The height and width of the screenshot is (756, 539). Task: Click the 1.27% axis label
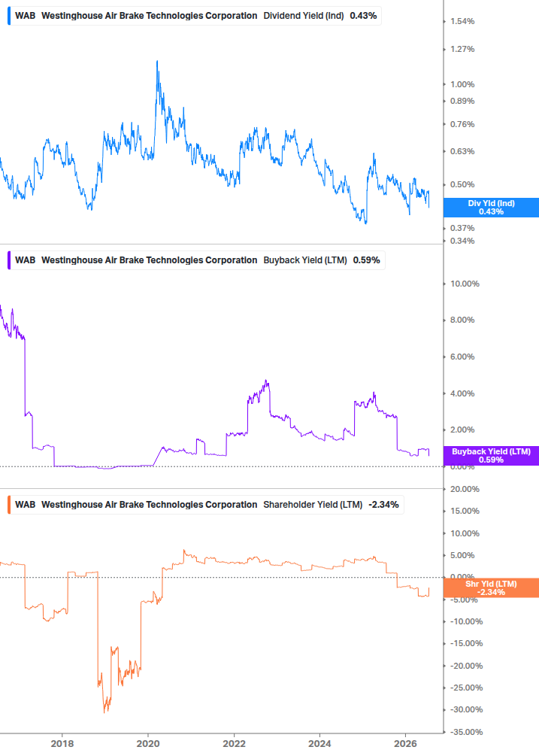[462, 49]
